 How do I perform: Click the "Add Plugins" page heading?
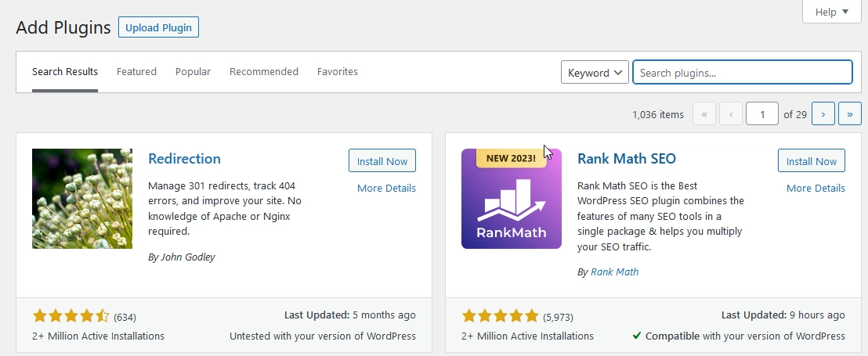point(63,27)
